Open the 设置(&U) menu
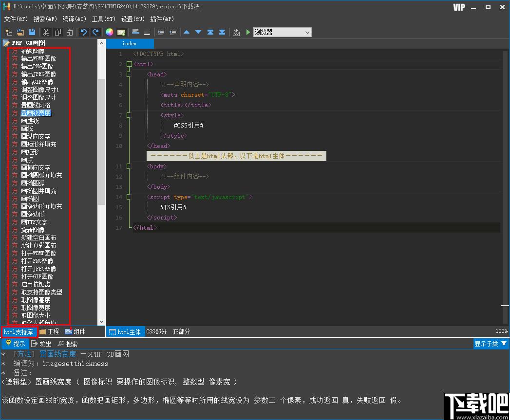 (x=132, y=19)
